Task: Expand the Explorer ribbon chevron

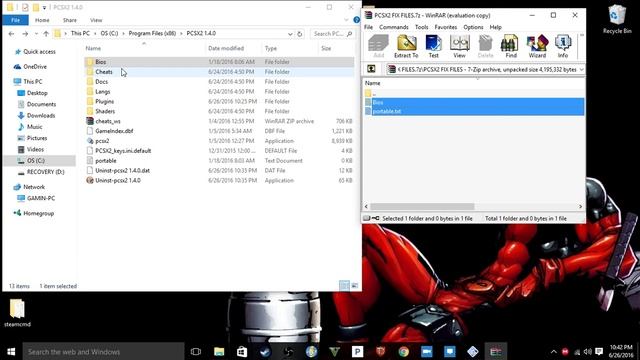Action: 346,20
